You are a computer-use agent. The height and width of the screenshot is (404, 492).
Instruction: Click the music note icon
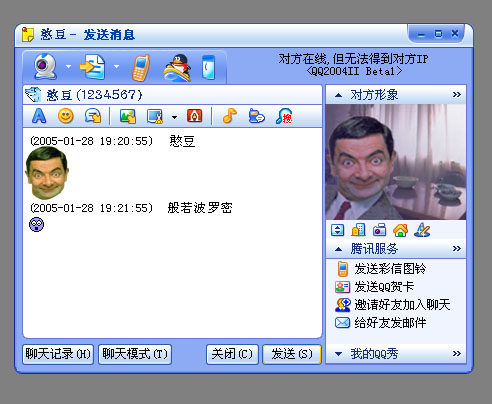229,116
